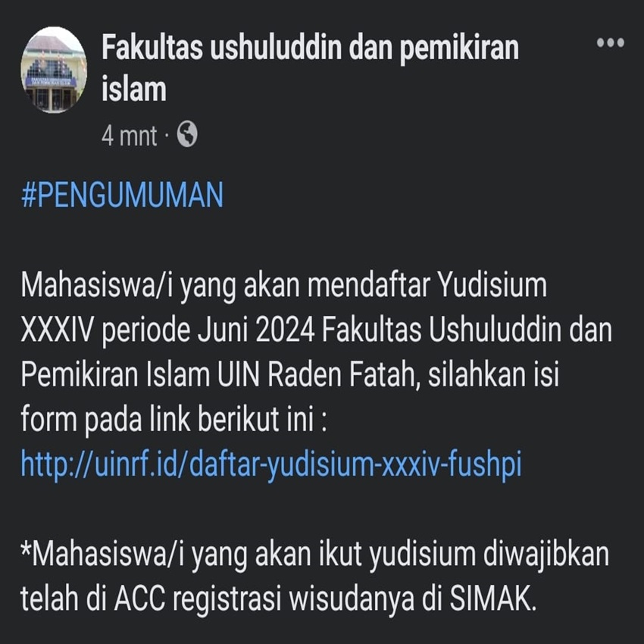Open the #PENGUMUMAN hashtag

[x=122, y=195]
